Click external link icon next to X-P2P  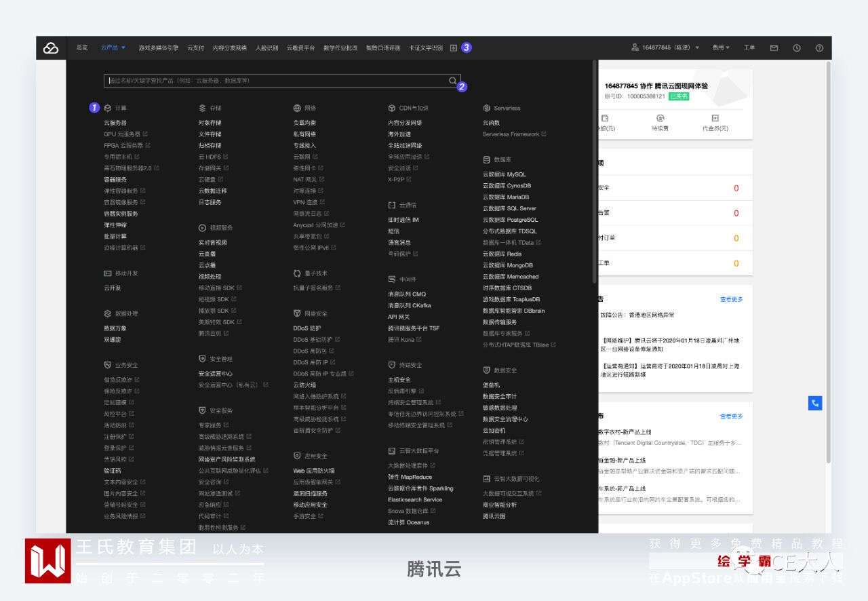pyautogui.click(x=409, y=179)
